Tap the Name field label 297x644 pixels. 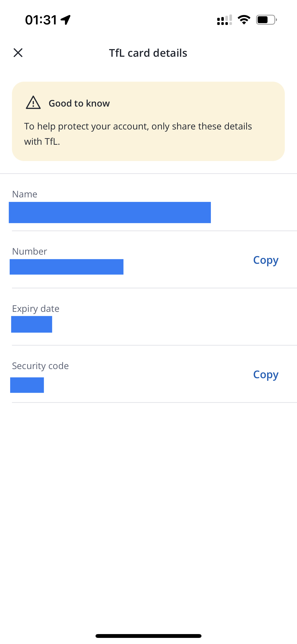25,194
